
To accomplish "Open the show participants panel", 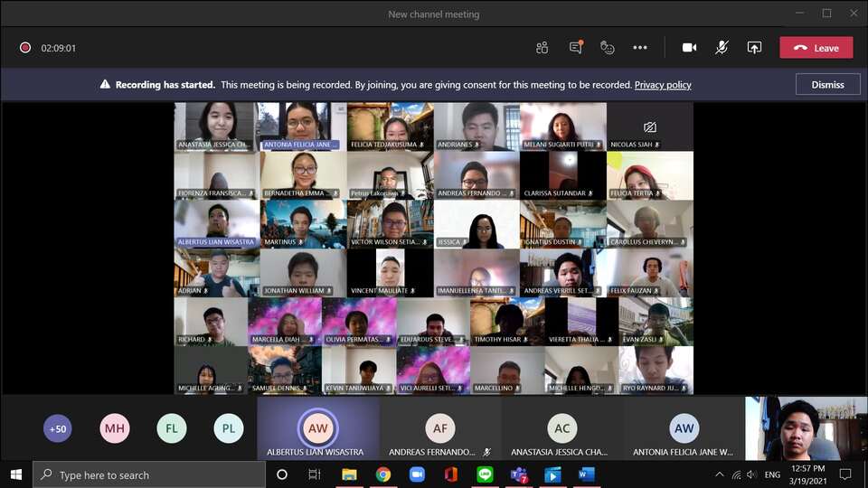I will point(542,48).
